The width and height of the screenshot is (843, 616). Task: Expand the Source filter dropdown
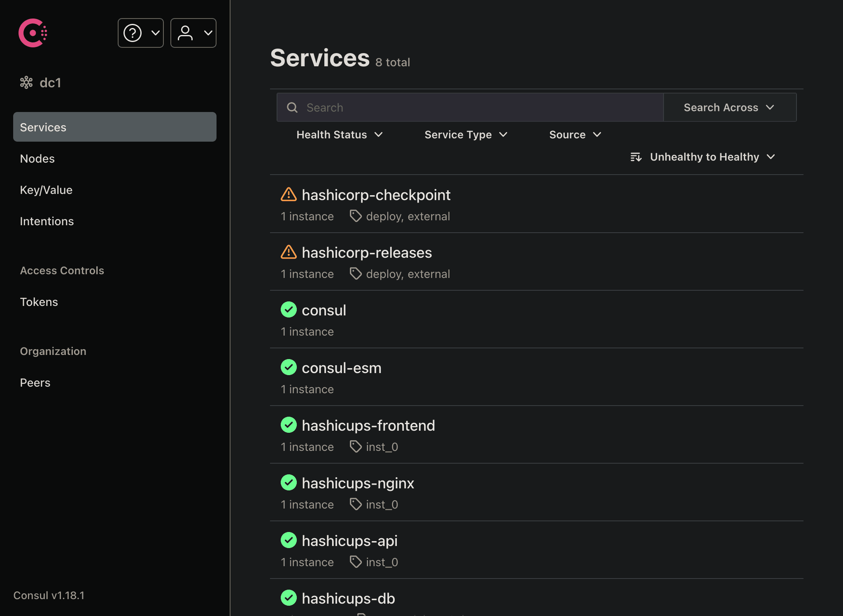pyautogui.click(x=574, y=134)
